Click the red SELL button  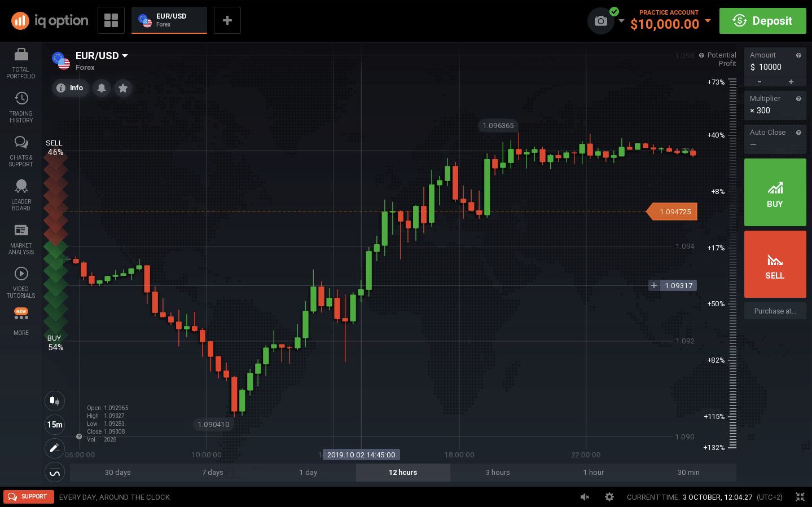pyautogui.click(x=775, y=264)
